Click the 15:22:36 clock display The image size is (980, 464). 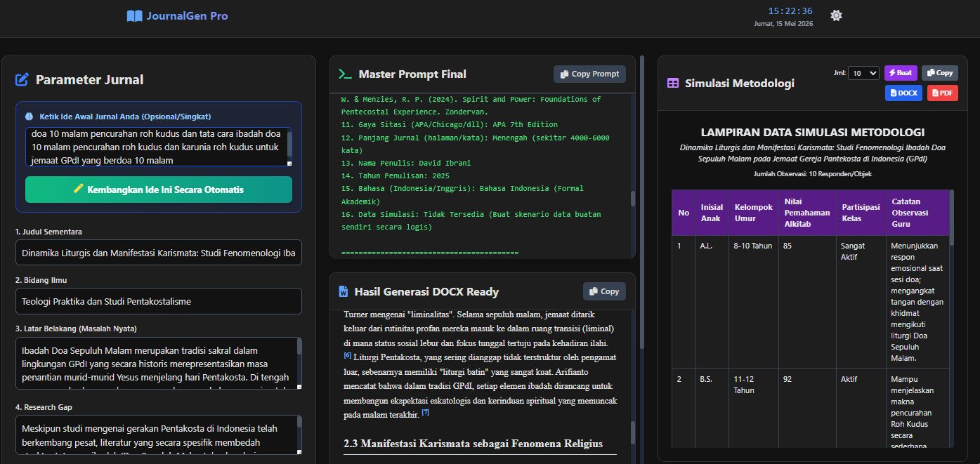pos(790,11)
